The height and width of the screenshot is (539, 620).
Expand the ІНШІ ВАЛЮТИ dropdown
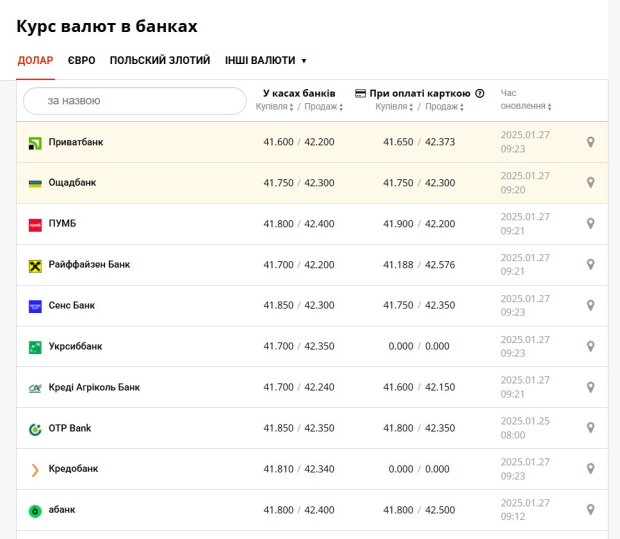265,60
